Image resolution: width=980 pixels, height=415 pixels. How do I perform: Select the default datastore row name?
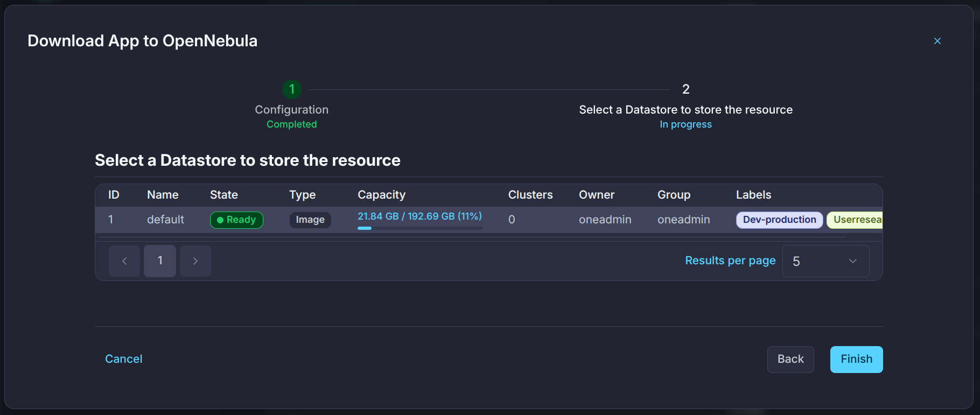click(165, 220)
